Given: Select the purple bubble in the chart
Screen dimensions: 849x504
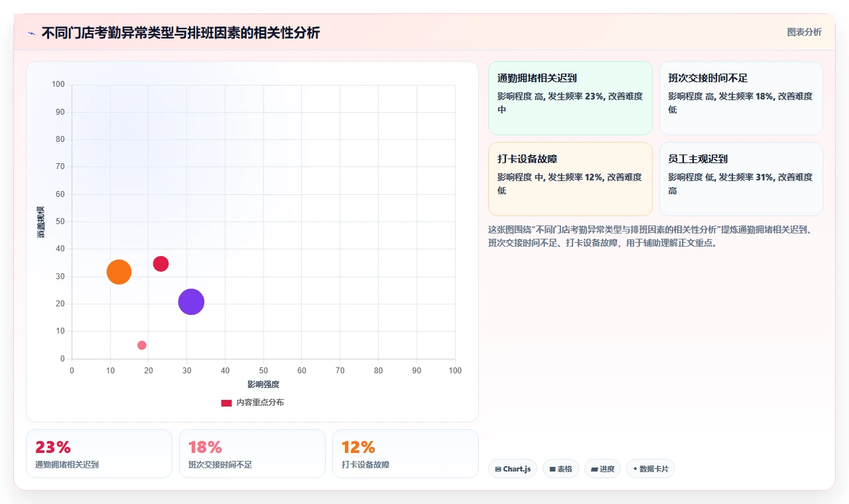Looking at the screenshot, I should (191, 302).
